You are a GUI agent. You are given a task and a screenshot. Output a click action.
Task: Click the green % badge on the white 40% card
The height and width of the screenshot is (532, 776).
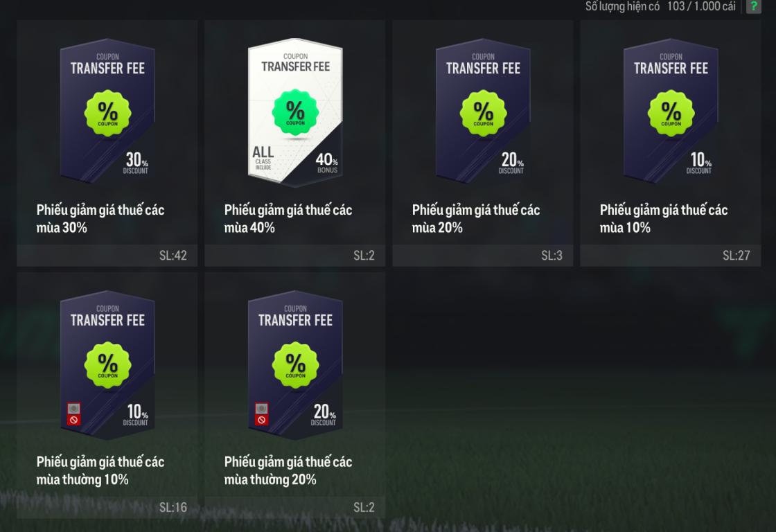[295, 112]
